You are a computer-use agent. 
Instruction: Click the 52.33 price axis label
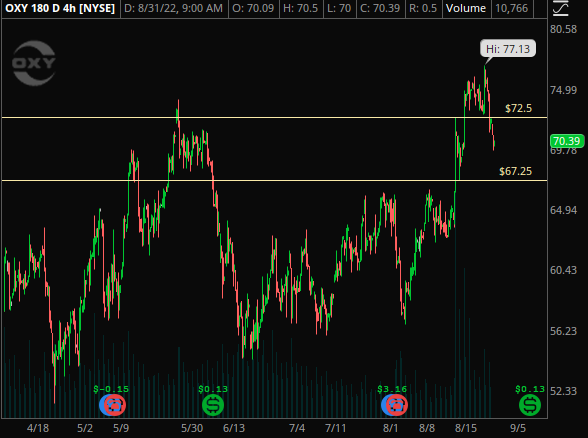tap(563, 391)
